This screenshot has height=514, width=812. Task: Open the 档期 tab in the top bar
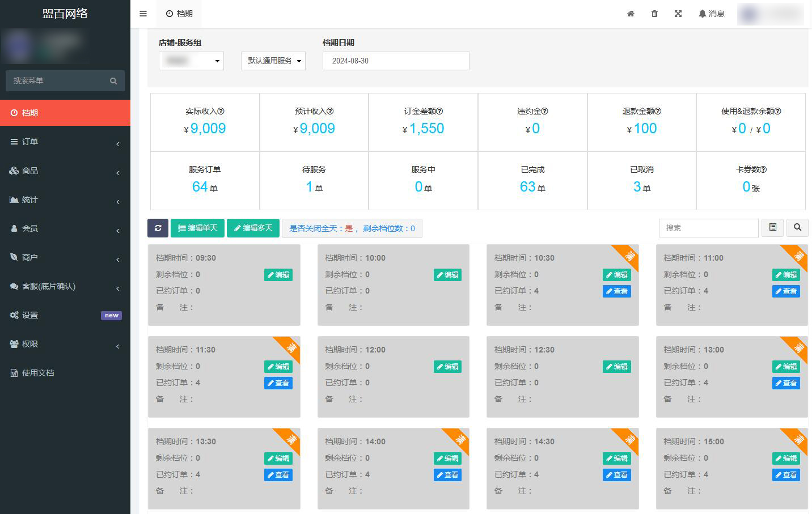tap(179, 14)
